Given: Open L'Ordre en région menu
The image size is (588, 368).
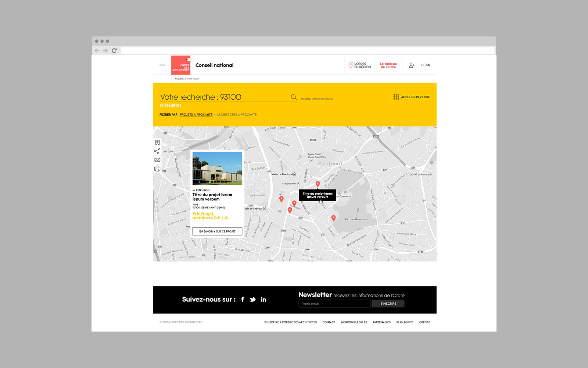Looking at the screenshot, I should tap(360, 65).
